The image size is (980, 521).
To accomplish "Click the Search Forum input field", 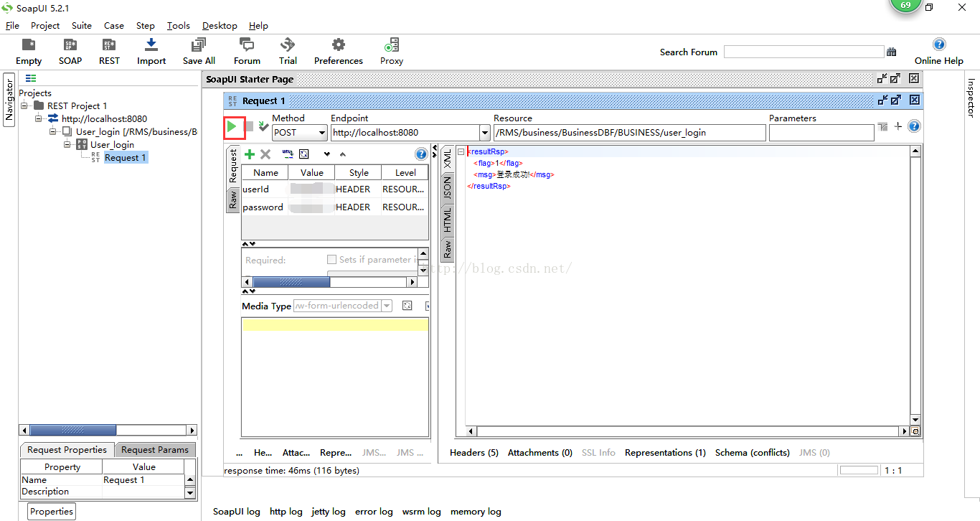I will (x=804, y=52).
